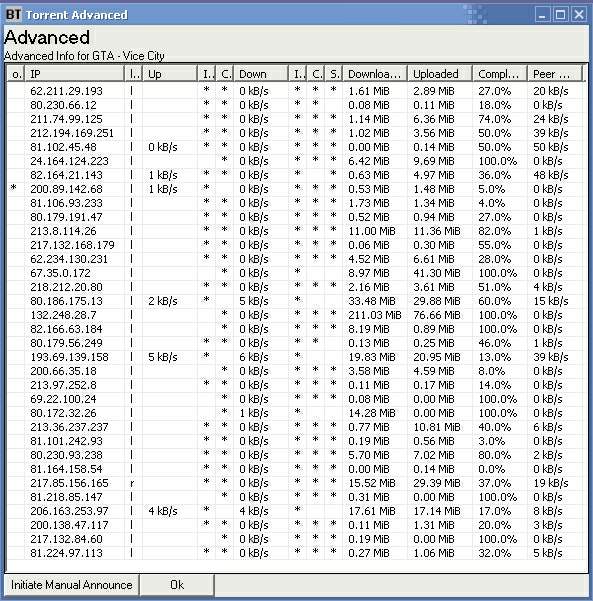Select peer 132.248.28.7 with 211.03 MiB downloaded
Image resolution: width=593 pixels, height=601 pixels.
coord(295,315)
